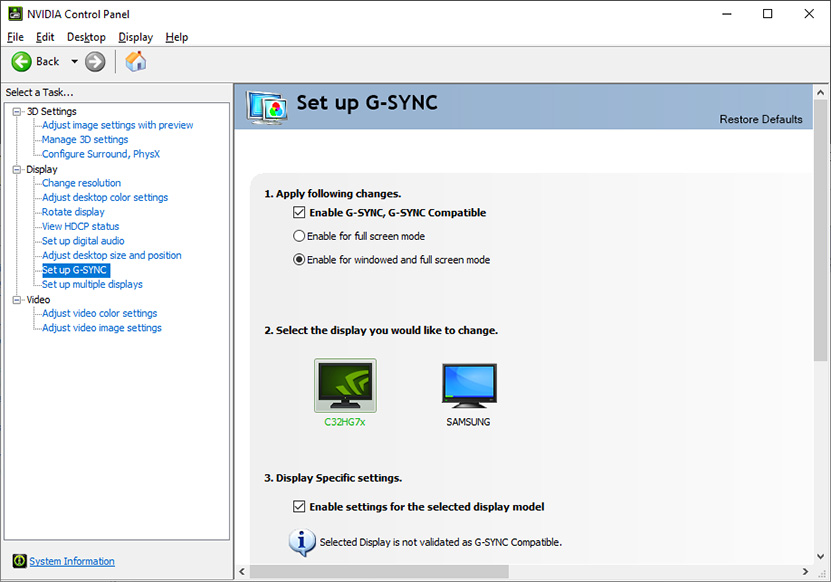Click the vertical scrollbar up arrow
The height and width of the screenshot is (582, 831).
tap(820, 92)
